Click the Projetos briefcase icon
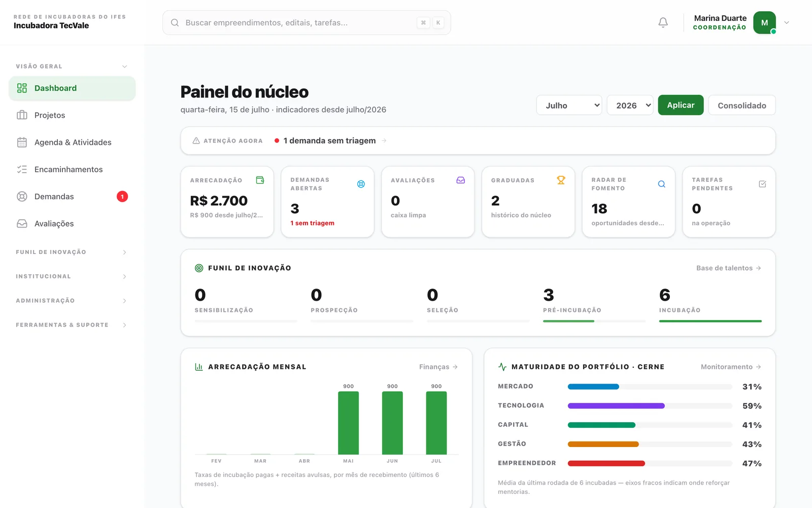This screenshot has width=812, height=508. coord(22,115)
